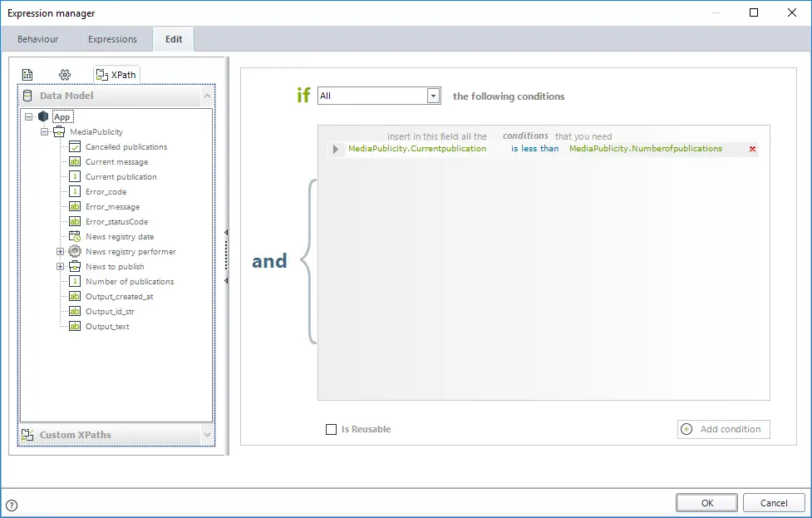This screenshot has width=812, height=518.
Task: Click the News registry performer gear icon
Action: click(x=75, y=252)
